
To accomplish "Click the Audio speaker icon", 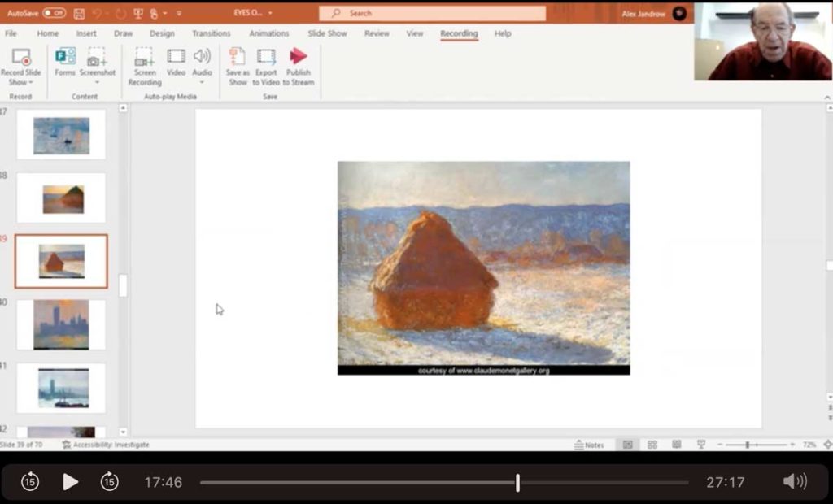I will click(202, 56).
